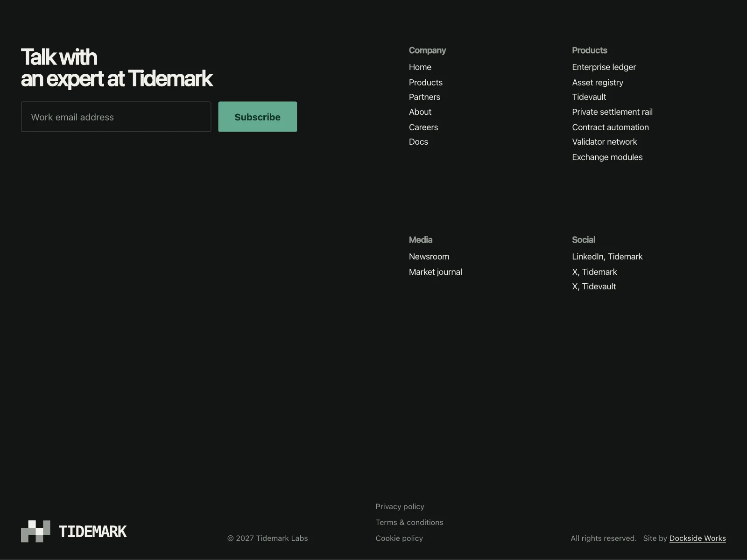Open Enterprise ledger product link

(x=604, y=67)
